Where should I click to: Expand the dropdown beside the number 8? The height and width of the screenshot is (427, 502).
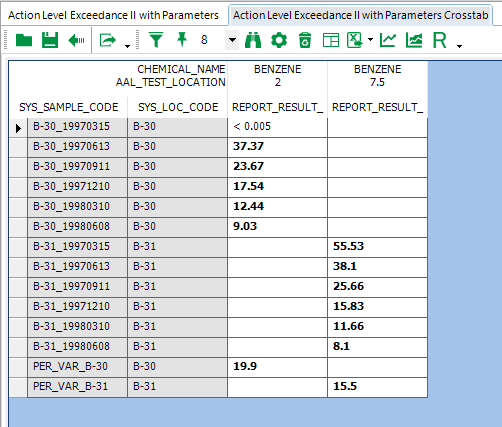(x=232, y=40)
